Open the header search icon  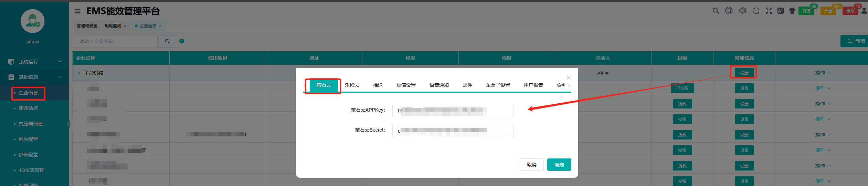point(716,11)
